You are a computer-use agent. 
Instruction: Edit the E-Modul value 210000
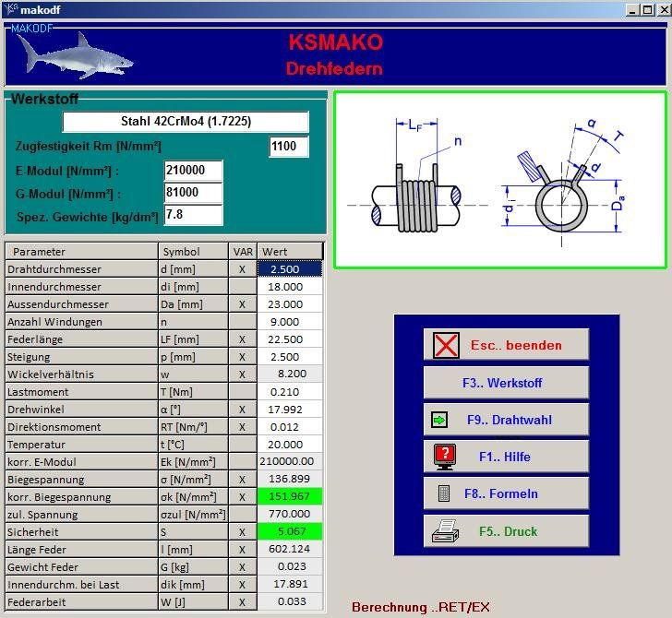(x=193, y=171)
